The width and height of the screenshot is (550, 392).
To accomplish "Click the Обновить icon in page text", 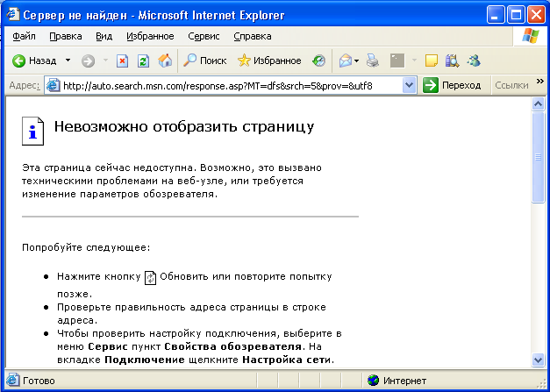I will (151, 278).
